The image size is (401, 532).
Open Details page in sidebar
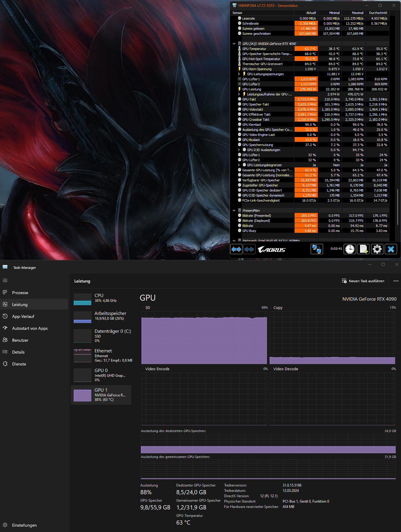pos(34,352)
